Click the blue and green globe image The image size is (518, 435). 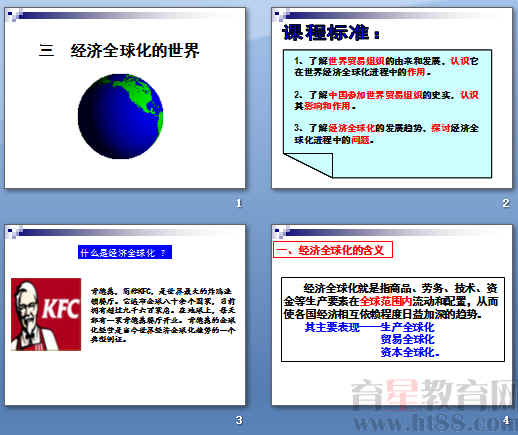[120, 116]
